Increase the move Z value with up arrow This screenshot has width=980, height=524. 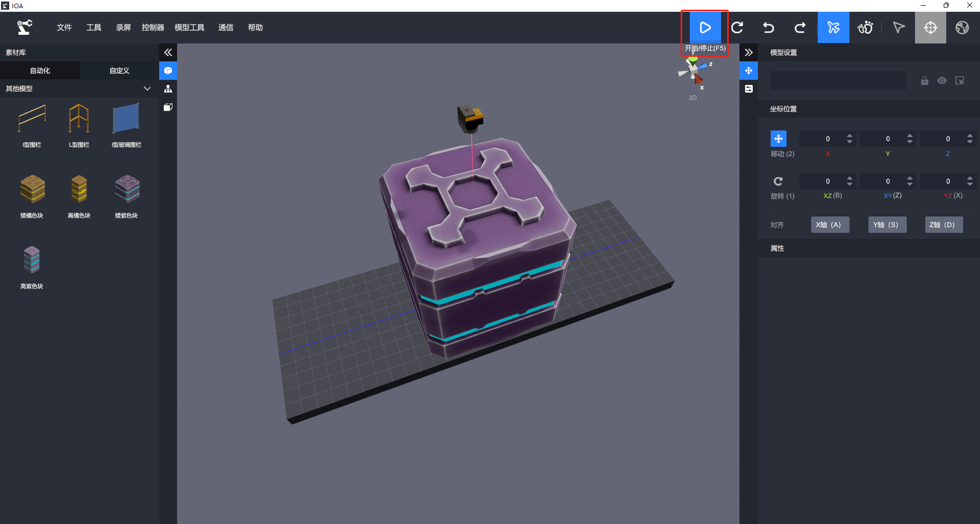[970, 136]
